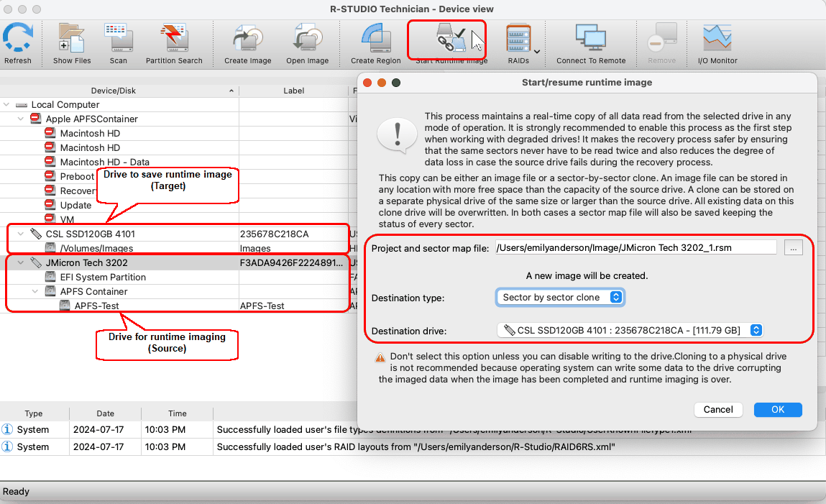Click the Images label cell

click(255, 248)
